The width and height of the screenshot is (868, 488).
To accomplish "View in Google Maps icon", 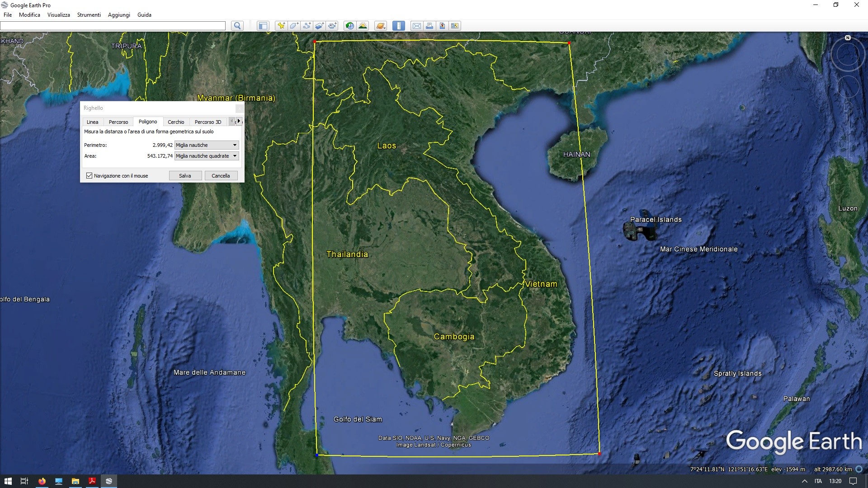I will point(455,26).
